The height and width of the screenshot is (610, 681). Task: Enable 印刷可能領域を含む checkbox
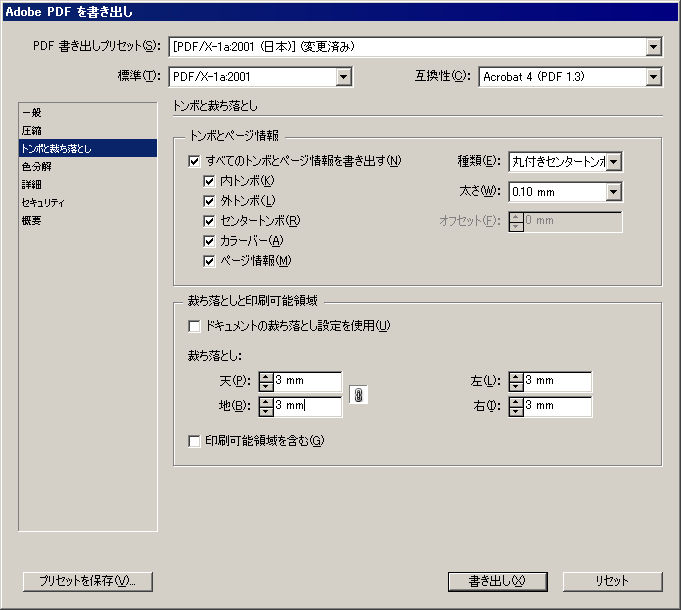194,440
